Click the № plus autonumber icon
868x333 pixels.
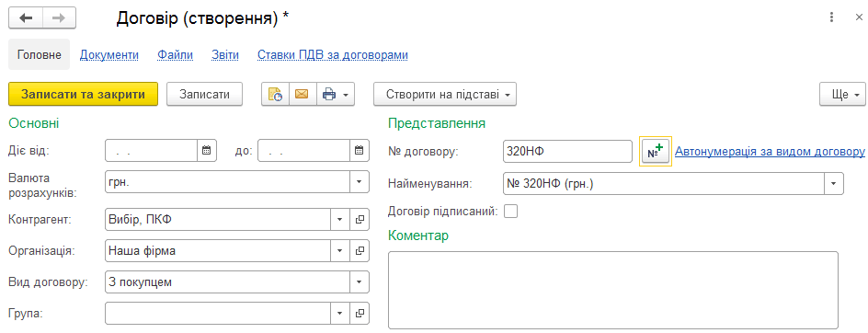pos(656,151)
